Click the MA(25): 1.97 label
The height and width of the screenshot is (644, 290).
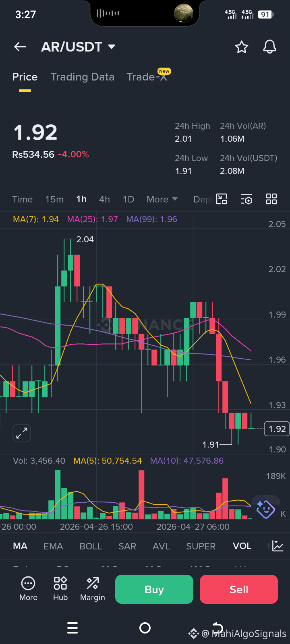click(93, 219)
